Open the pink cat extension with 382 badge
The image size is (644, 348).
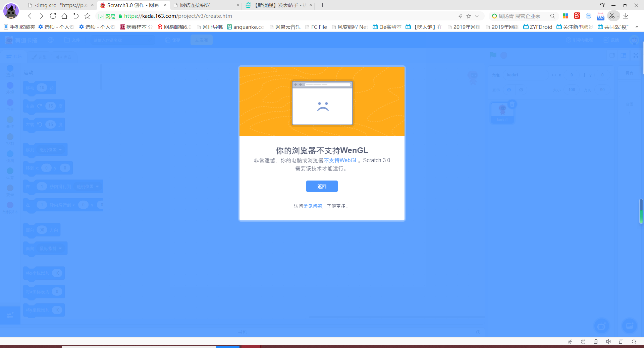pyautogui.click(x=600, y=16)
